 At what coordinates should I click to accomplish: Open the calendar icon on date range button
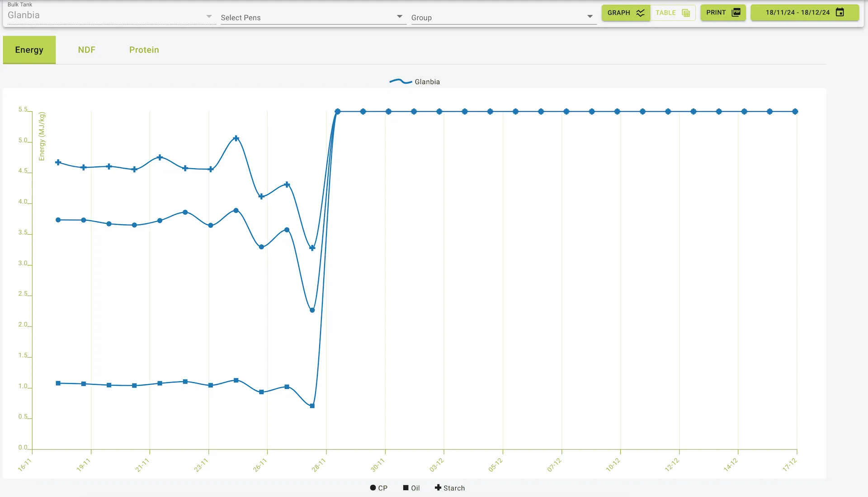(840, 12)
